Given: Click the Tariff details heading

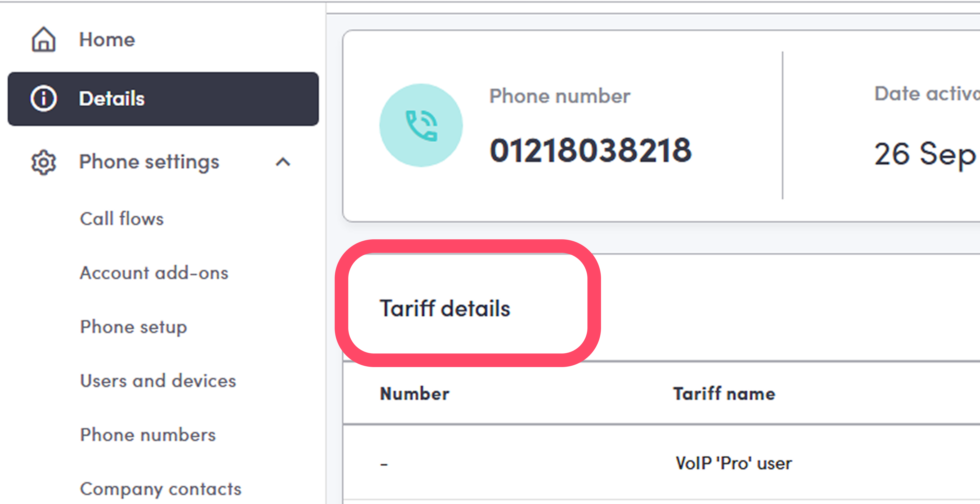Looking at the screenshot, I should (445, 308).
